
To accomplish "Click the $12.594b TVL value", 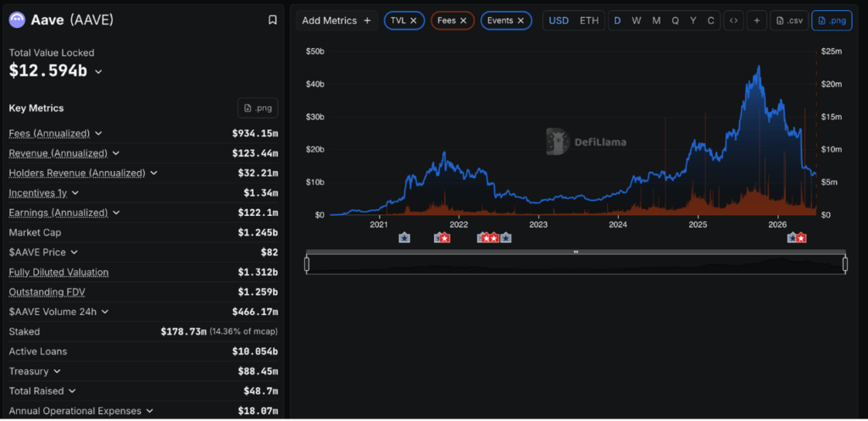I will tap(48, 71).
